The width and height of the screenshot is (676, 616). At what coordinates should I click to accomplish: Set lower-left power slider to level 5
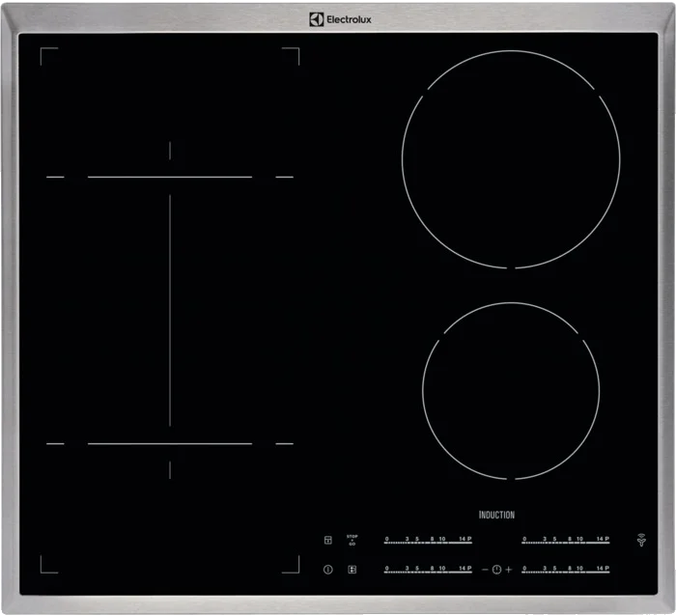(417, 571)
